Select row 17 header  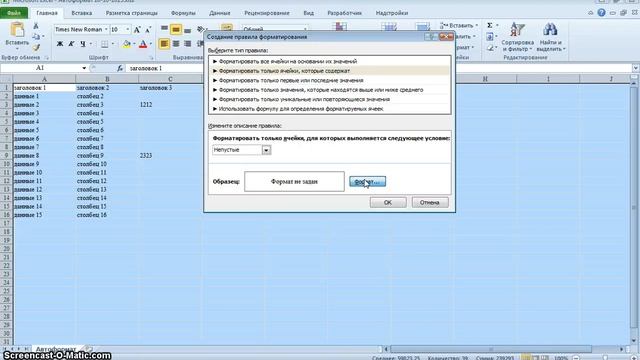[7, 223]
